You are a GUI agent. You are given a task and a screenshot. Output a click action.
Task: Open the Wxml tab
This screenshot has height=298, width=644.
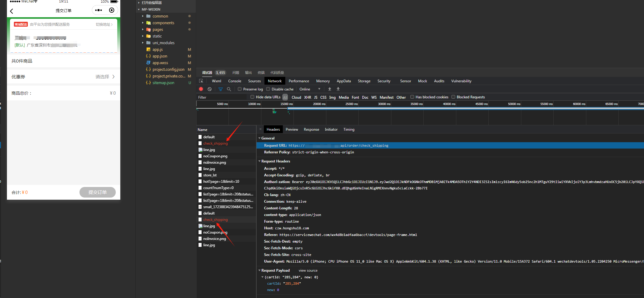click(216, 81)
